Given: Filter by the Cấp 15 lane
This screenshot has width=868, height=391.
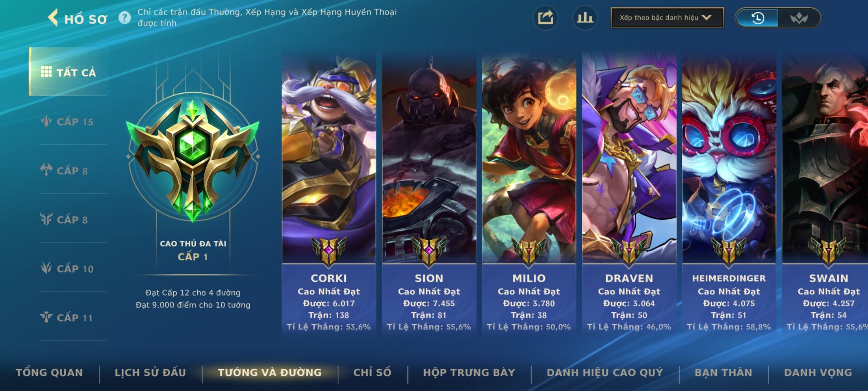Looking at the screenshot, I should pos(67,122).
